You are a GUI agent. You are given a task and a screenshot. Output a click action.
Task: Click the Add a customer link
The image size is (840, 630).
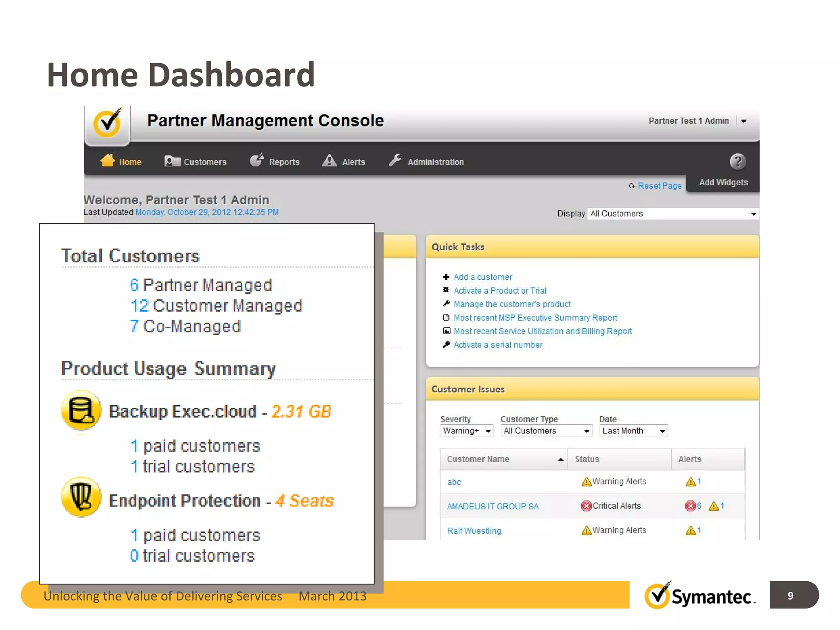coord(483,277)
